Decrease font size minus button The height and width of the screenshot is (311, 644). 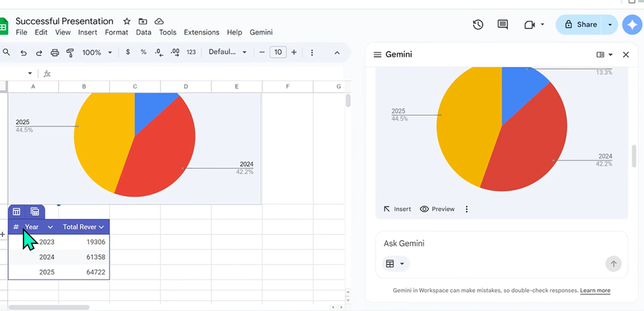coord(262,52)
